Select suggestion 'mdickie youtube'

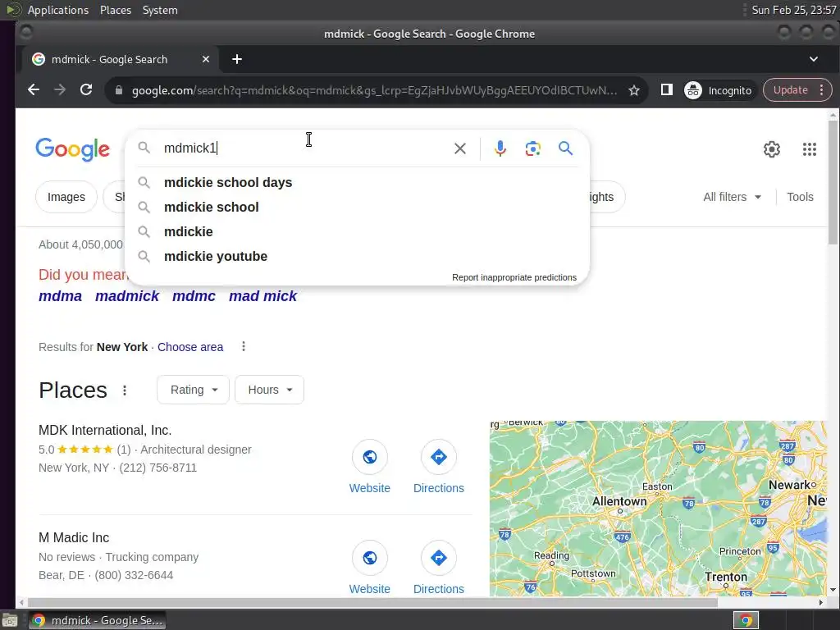coord(358,257)
